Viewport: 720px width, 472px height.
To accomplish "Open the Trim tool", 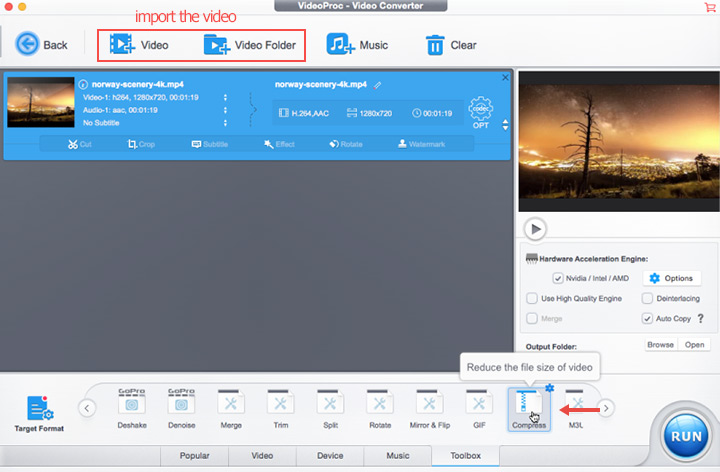I will point(280,403).
